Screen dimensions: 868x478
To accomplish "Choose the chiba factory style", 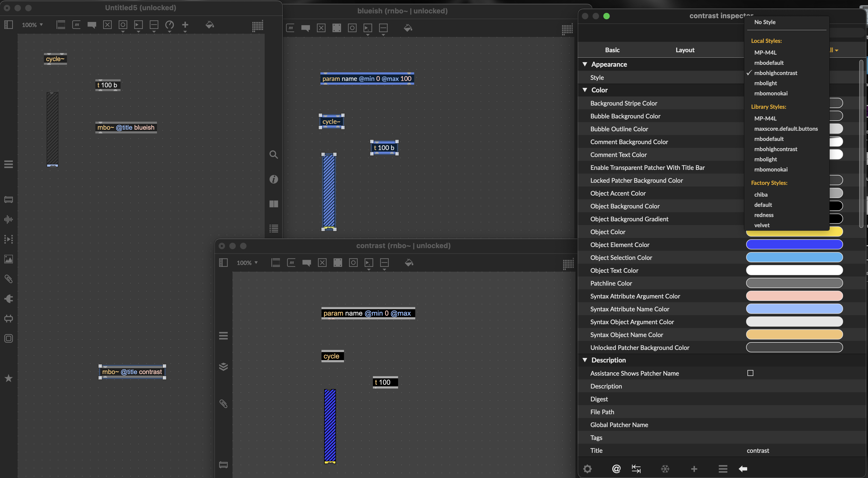I will click(x=761, y=195).
